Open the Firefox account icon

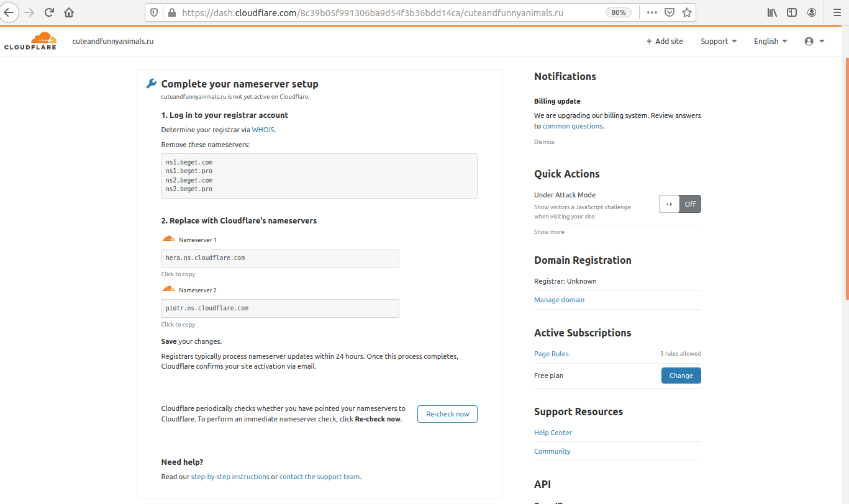[812, 12]
